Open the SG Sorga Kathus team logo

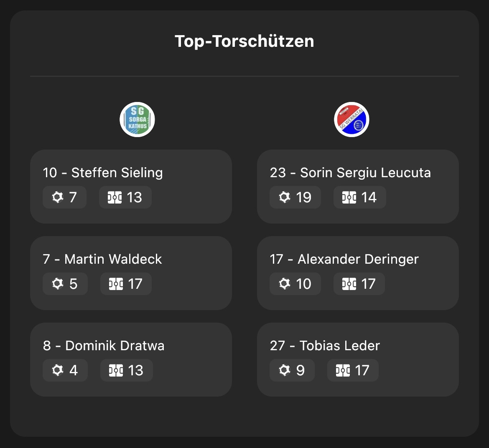click(137, 120)
